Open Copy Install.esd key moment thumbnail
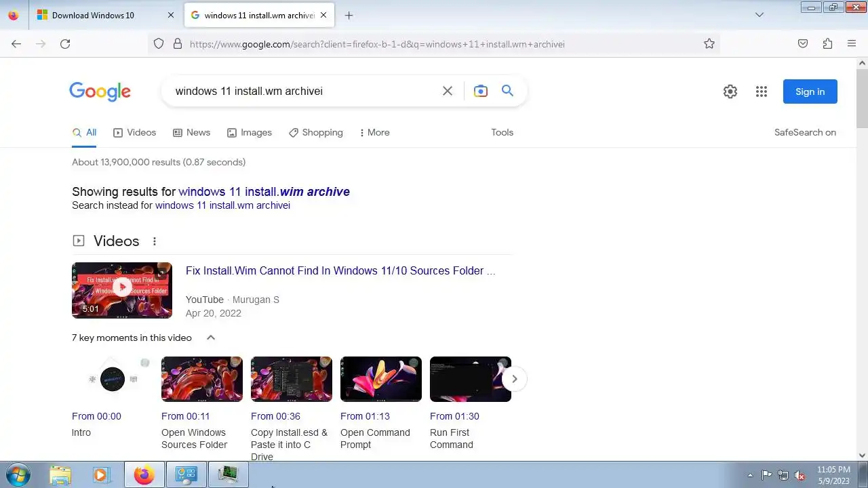The image size is (868, 488). coord(292,379)
